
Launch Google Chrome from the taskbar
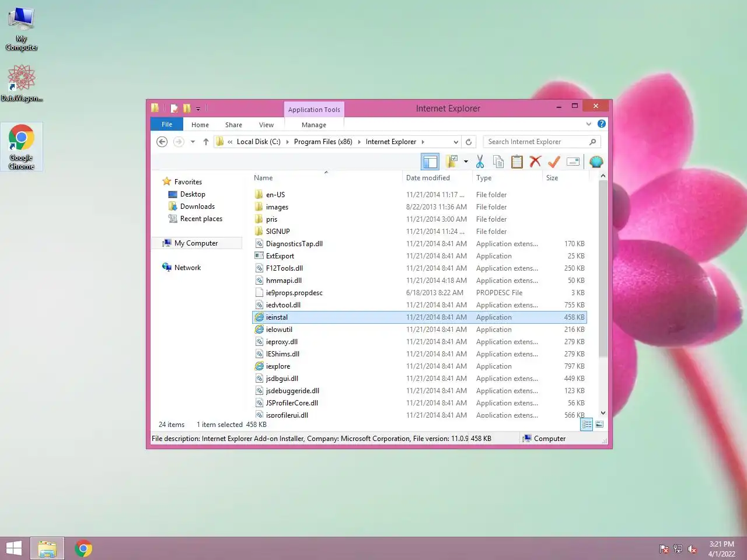[x=83, y=548]
